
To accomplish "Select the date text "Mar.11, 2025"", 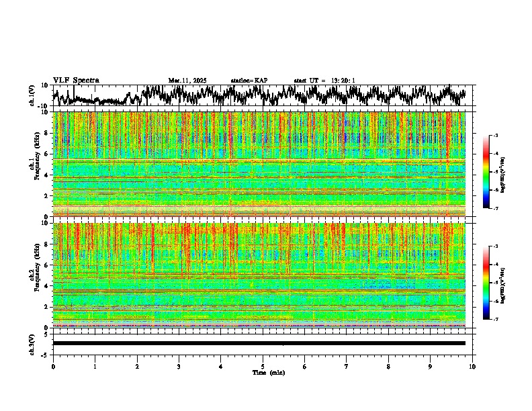I will pyautogui.click(x=187, y=81).
